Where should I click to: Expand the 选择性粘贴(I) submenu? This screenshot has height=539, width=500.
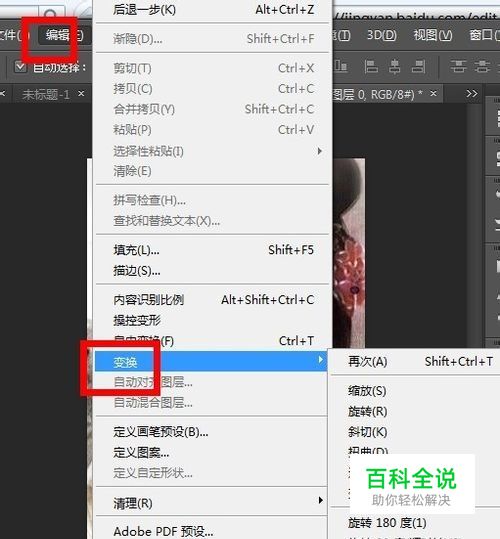pos(212,151)
